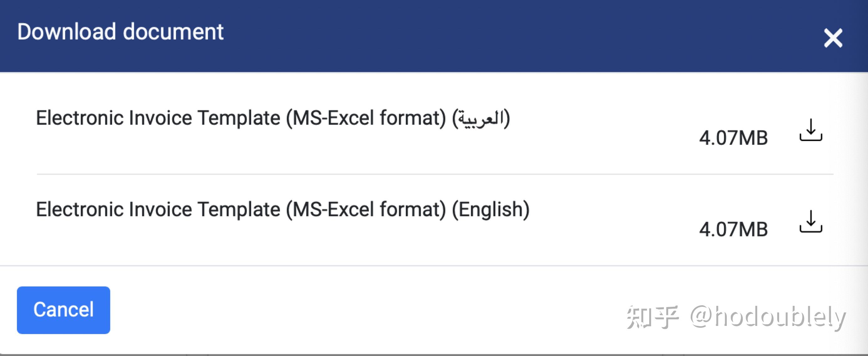The height and width of the screenshot is (356, 868).
Task: Click the word Template in the Arabic row
Action: (239, 118)
